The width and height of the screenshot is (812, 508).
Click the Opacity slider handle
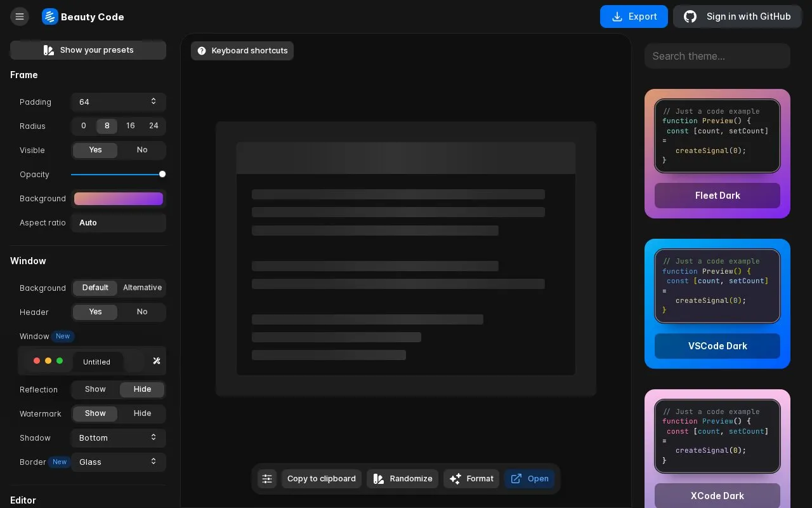[162, 174]
